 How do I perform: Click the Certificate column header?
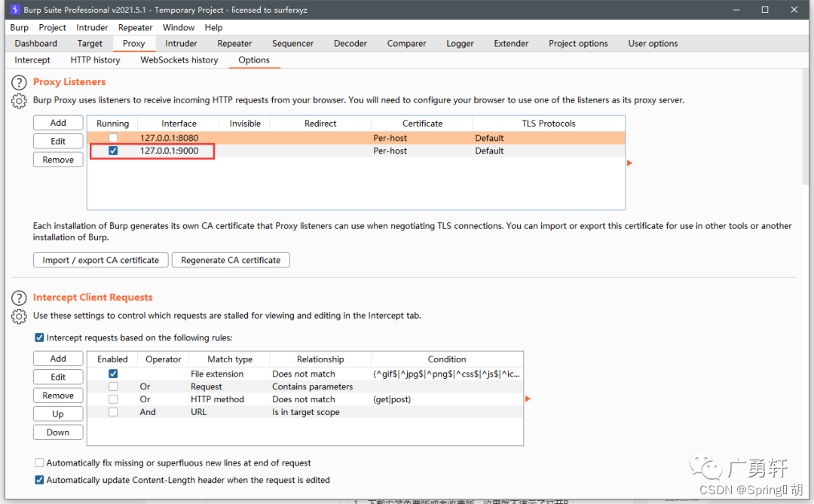click(422, 124)
